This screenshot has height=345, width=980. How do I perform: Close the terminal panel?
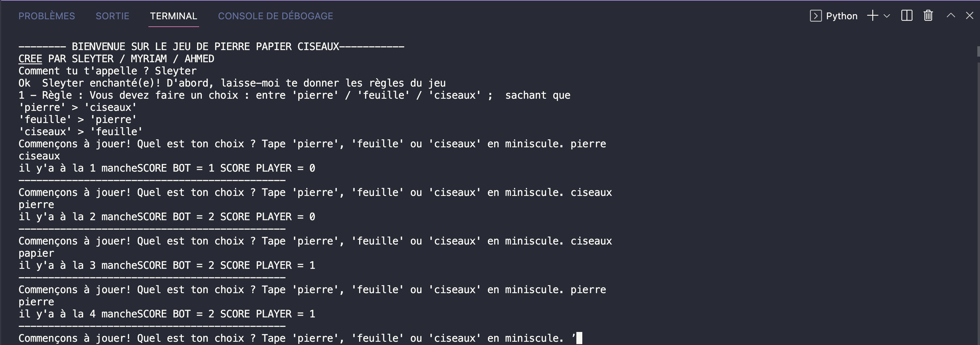click(969, 16)
